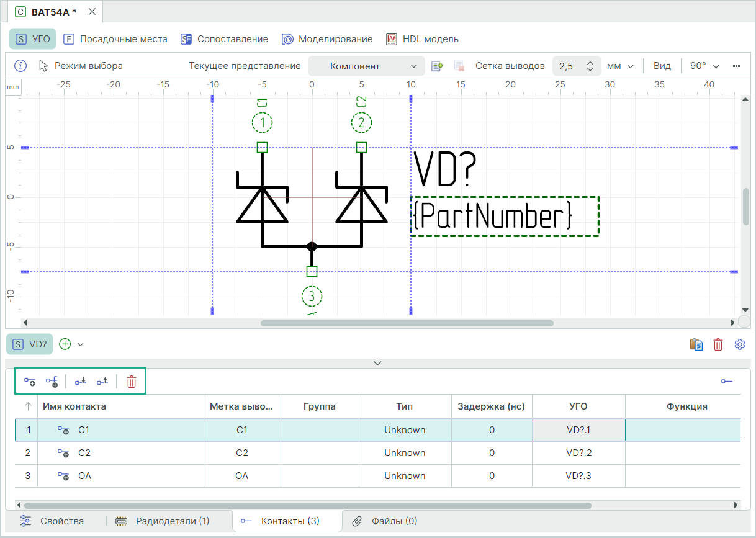Open the 90° rotation dropdown
The height and width of the screenshot is (538, 756).
tap(704, 66)
